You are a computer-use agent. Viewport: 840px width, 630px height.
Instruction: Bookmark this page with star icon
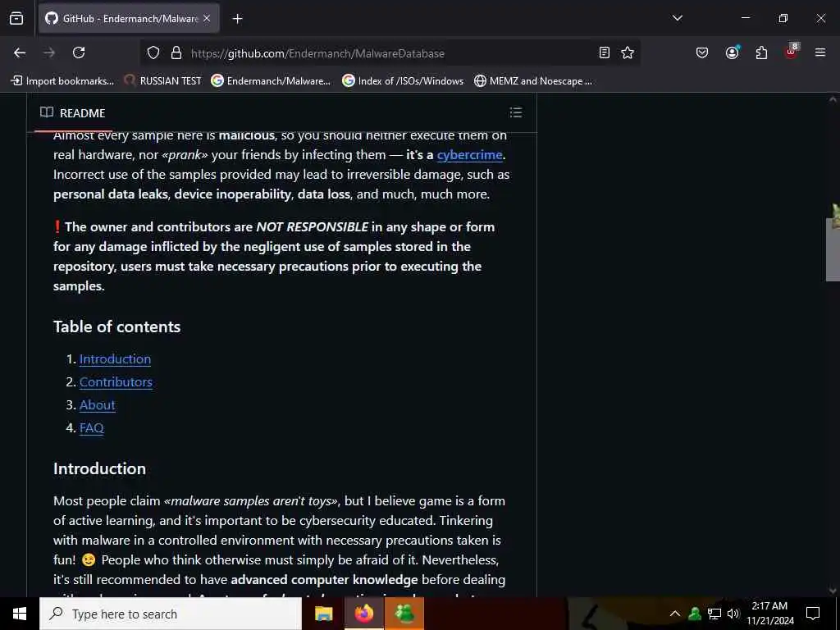coord(628,52)
